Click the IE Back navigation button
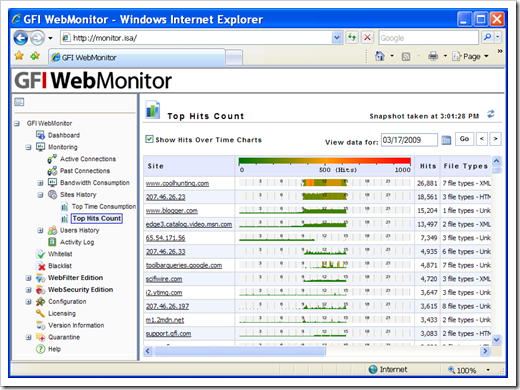The image size is (520, 390). pos(21,38)
